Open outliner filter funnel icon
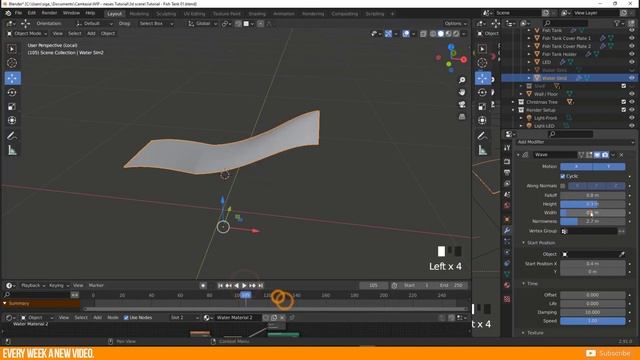This screenshot has width=640, height=360. (x=617, y=23)
